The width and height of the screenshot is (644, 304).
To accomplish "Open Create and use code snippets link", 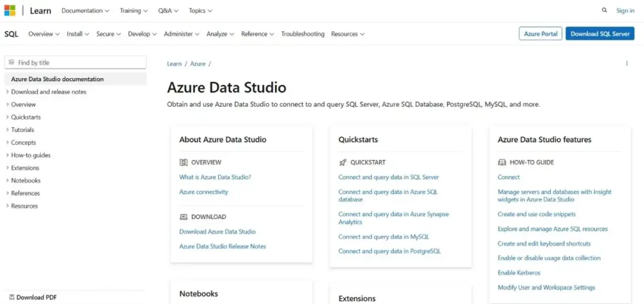I will (x=537, y=214).
